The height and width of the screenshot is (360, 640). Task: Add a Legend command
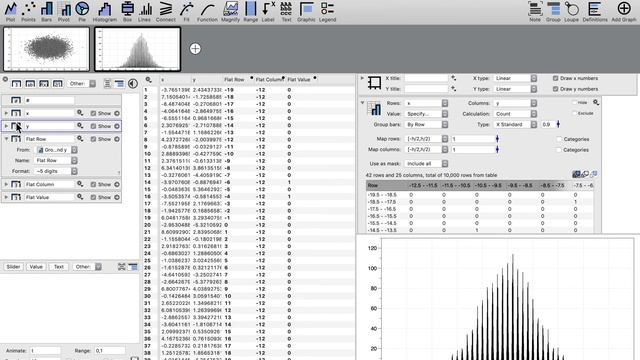[327, 11]
